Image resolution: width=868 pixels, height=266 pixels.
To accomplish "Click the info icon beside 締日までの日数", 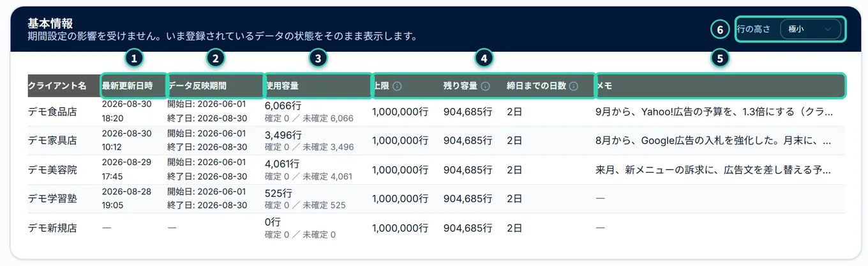I will (x=573, y=86).
